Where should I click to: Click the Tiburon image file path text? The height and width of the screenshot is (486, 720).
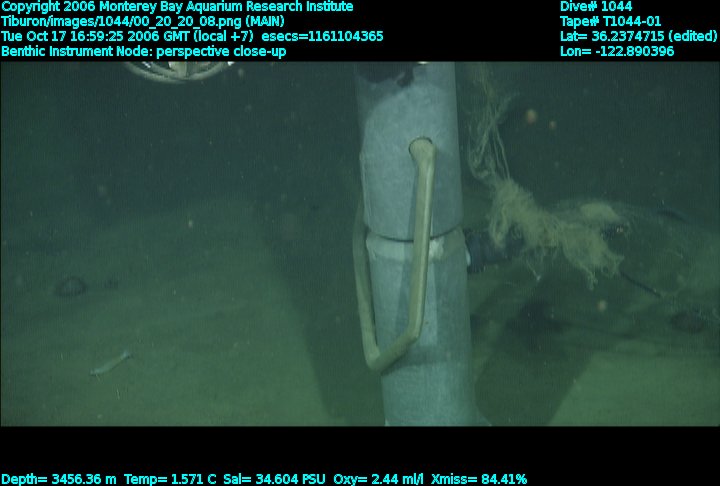(x=143, y=21)
